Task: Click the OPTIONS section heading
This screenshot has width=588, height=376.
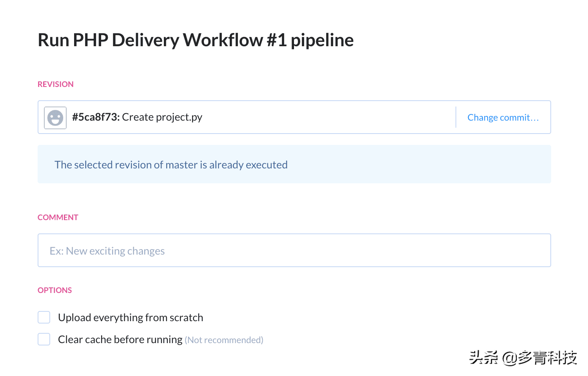Action: click(x=55, y=290)
